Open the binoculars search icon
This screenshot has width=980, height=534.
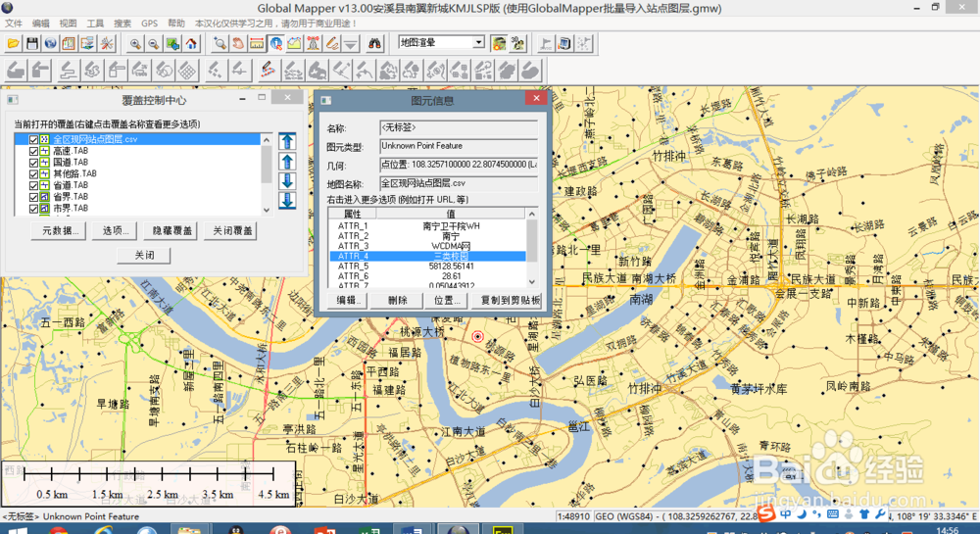coord(374,43)
